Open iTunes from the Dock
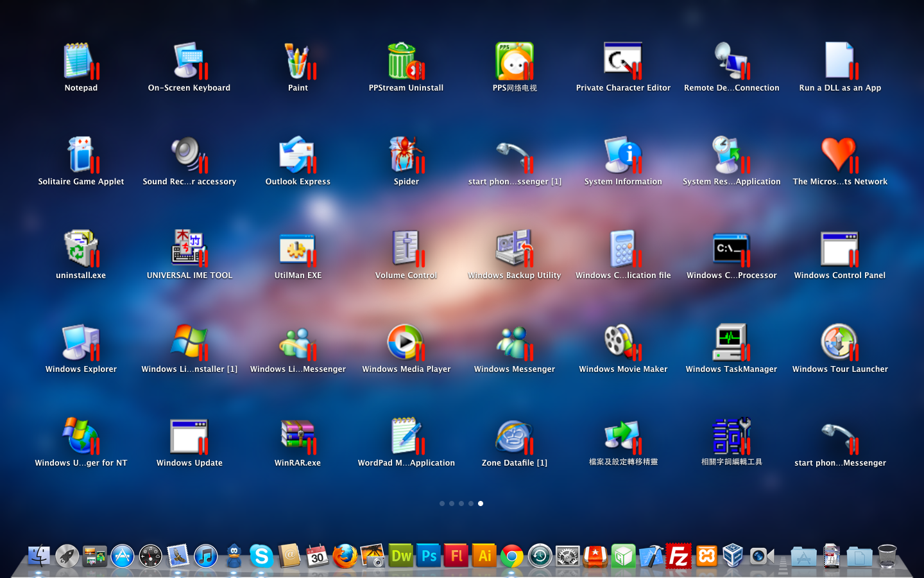Image resolution: width=924 pixels, height=578 pixels. tap(206, 556)
